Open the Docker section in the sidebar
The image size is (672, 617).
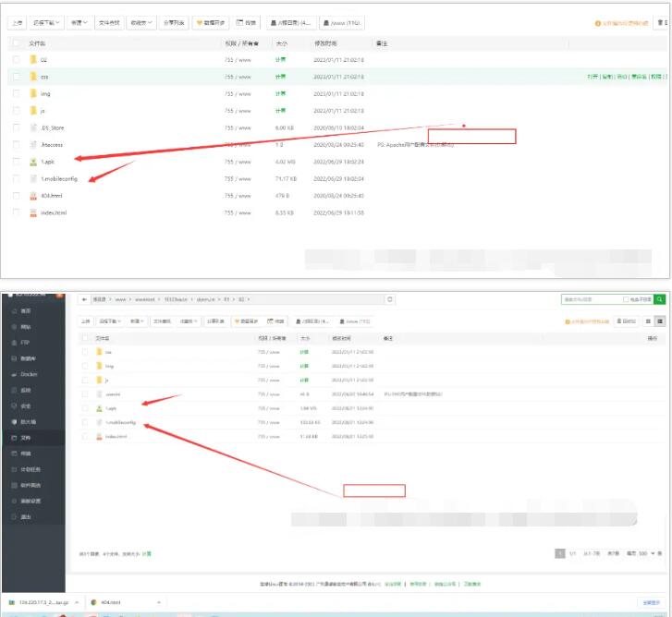(x=28, y=374)
